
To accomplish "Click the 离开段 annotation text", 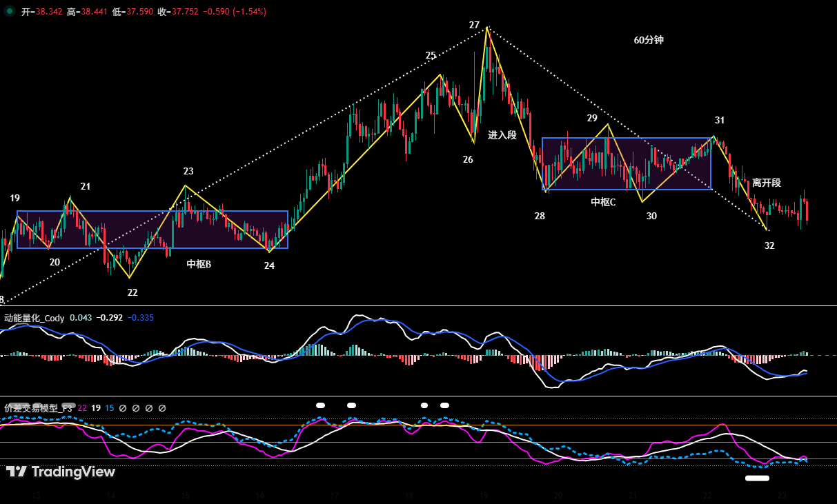I will coord(767,183).
